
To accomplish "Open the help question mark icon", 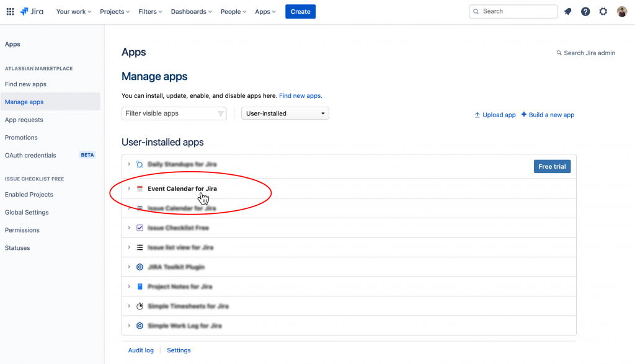I will click(585, 11).
